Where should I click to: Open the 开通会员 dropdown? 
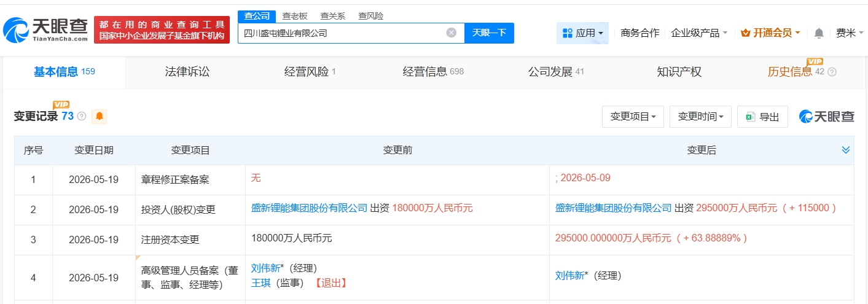[x=770, y=33]
